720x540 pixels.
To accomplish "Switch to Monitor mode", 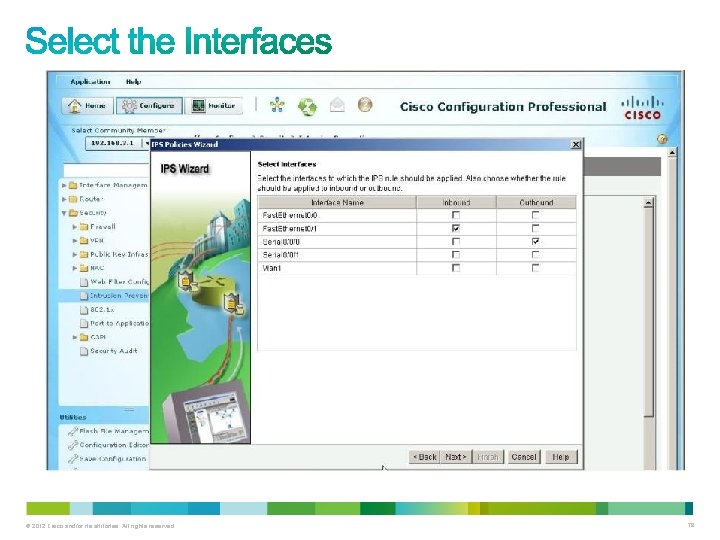I will (x=214, y=106).
